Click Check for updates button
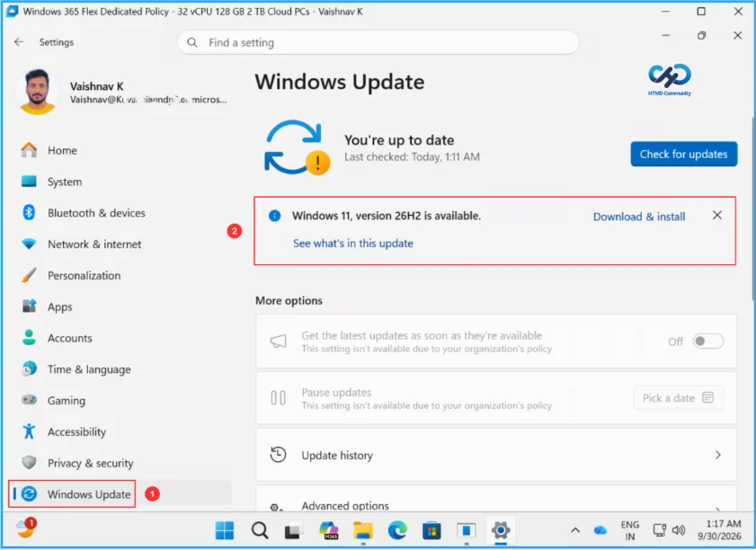756x550 pixels. (x=684, y=155)
